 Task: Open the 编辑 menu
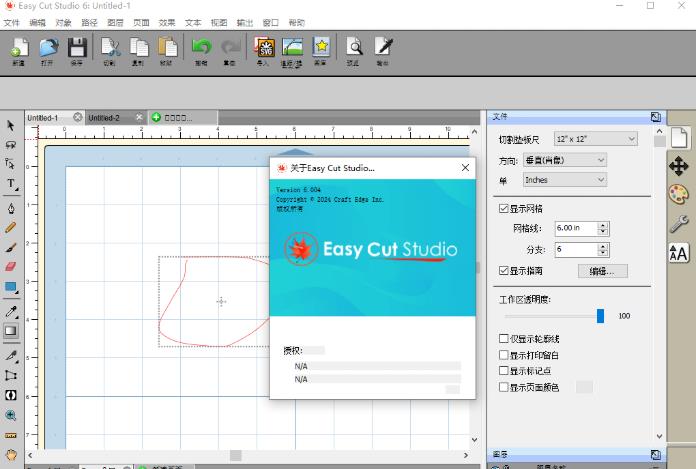click(x=37, y=23)
